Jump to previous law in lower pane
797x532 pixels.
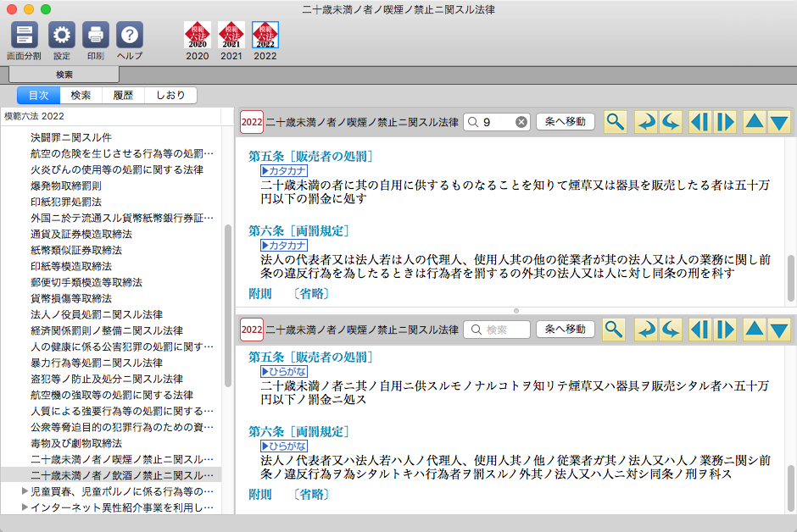coord(699,330)
